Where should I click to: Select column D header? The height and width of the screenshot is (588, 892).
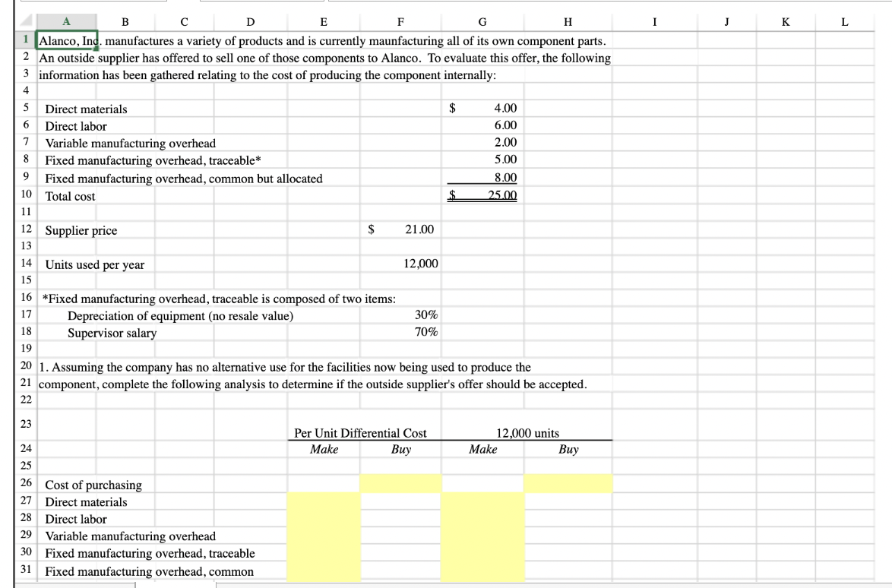(250, 21)
